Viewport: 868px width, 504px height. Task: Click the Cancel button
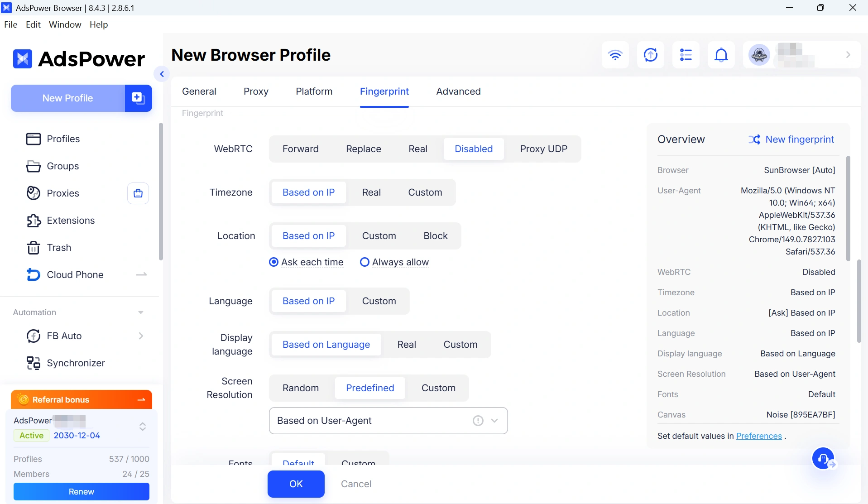coord(356,484)
